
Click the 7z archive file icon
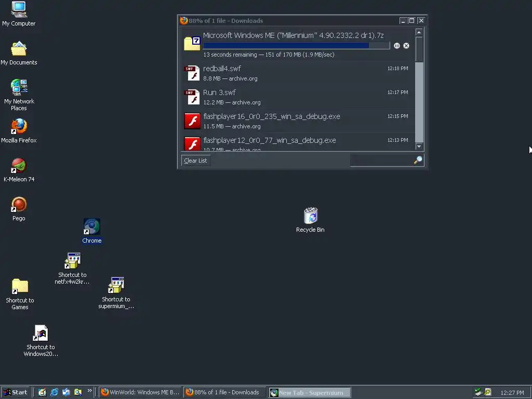click(x=192, y=44)
